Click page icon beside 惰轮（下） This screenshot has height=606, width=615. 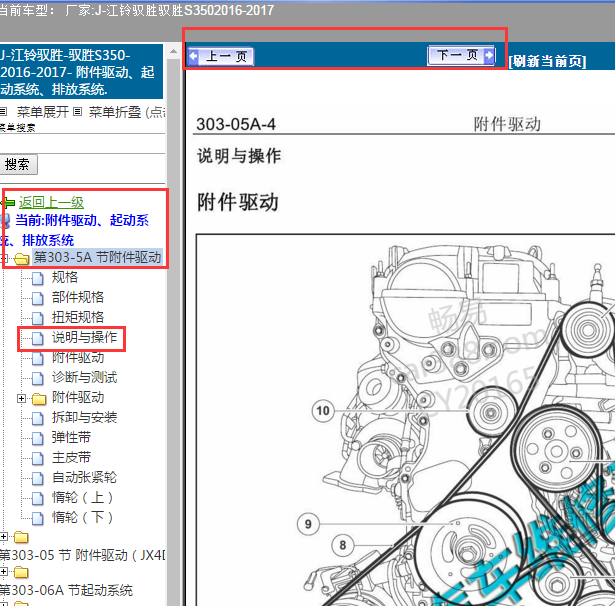pyautogui.click(x=38, y=519)
